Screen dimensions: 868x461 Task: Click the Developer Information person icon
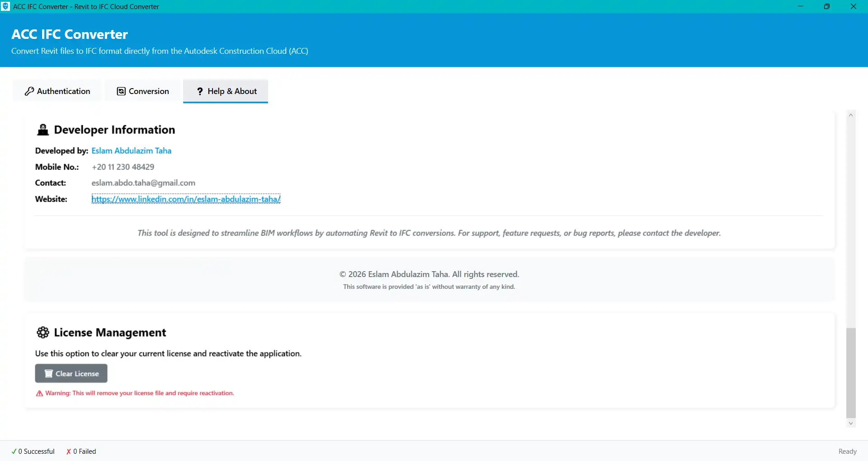pyautogui.click(x=42, y=130)
